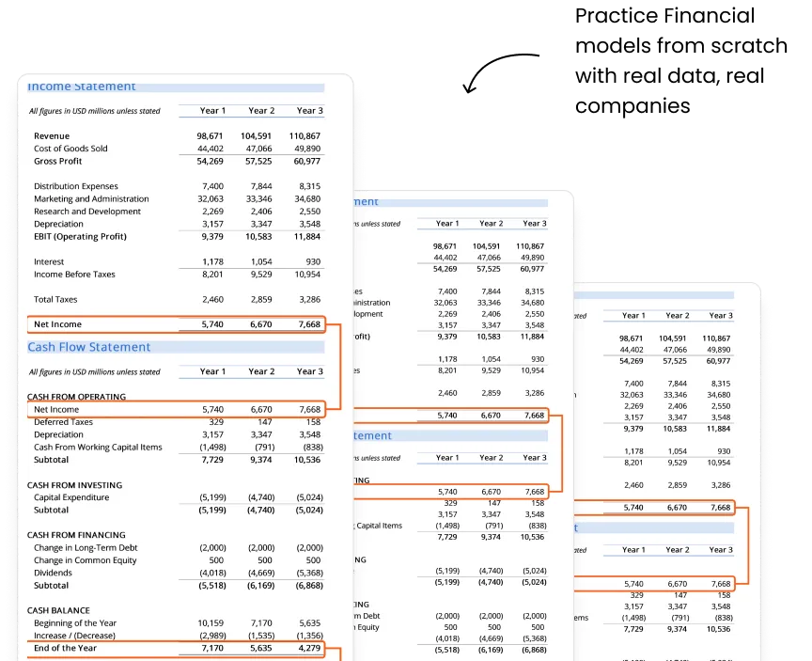812x661 pixels.
Task: Select Interest Year 2 value 1,054 on front sheet
Action: pyautogui.click(x=261, y=261)
